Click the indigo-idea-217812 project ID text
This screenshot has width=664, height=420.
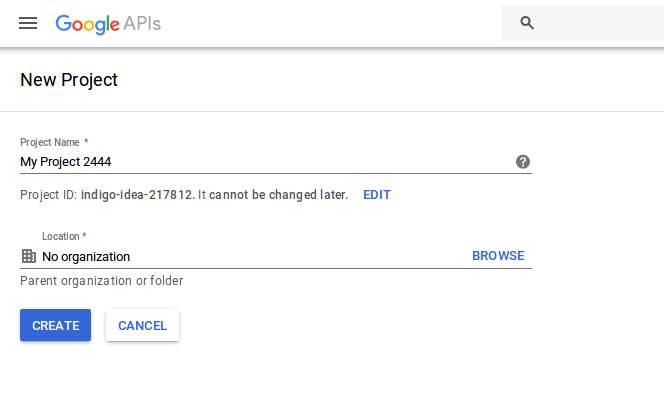pos(137,195)
